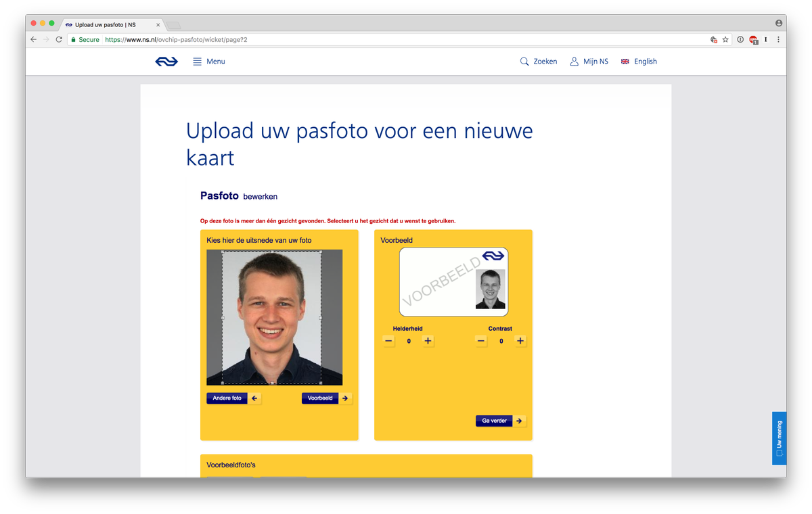812x514 pixels.
Task: Open a new browser tab
Action: point(173,25)
